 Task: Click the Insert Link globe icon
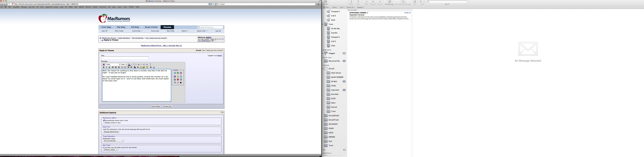point(135,67)
